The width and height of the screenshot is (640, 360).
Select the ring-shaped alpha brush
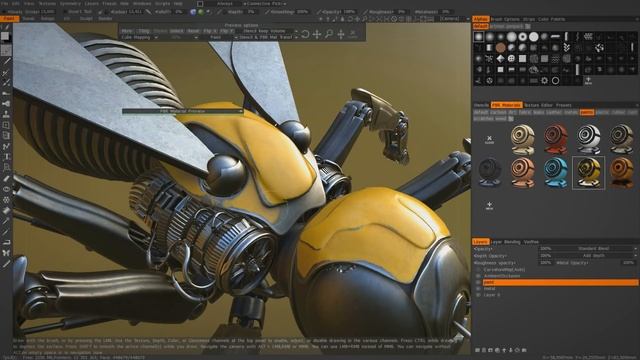pos(522,37)
